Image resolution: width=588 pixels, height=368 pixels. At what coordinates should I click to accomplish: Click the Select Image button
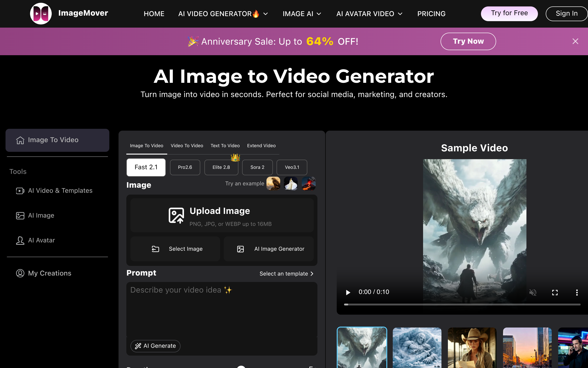click(175, 249)
